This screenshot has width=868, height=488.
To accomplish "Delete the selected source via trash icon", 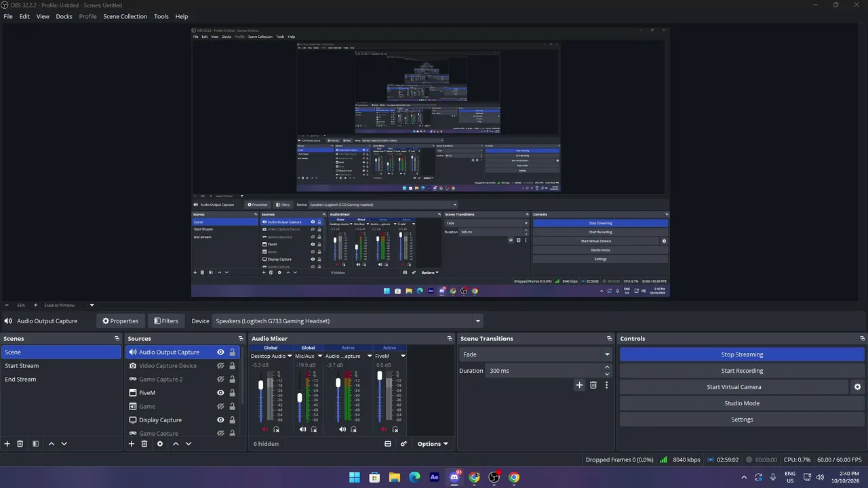I will point(144,444).
